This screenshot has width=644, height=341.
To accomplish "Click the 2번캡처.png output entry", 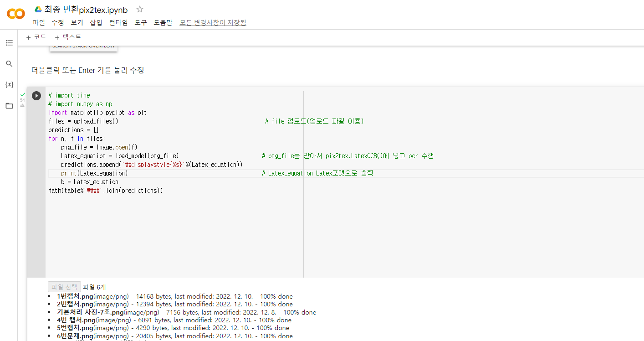I will (175, 304).
